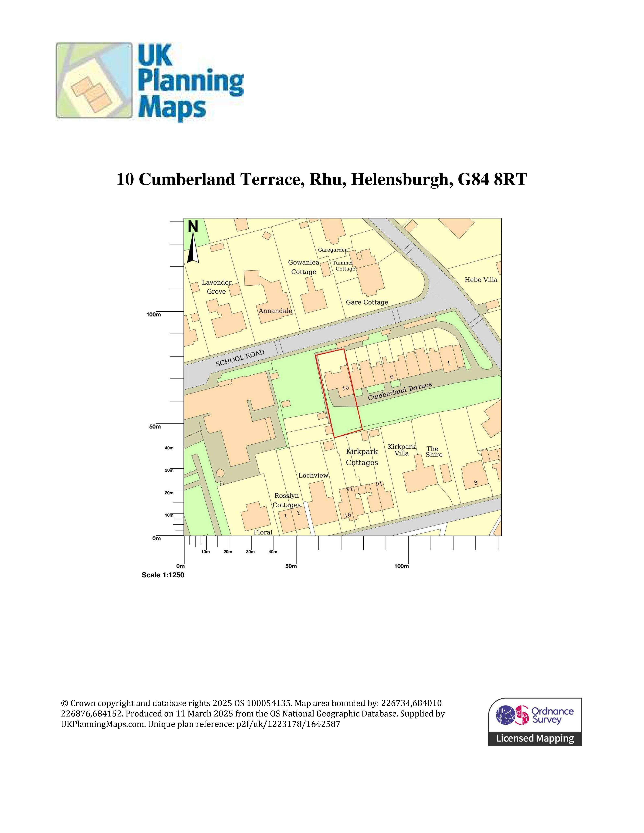Click the unique plan reference p2f/uk/1223178/1642587
Viewport: 644px width, 833px height.
click(288, 724)
